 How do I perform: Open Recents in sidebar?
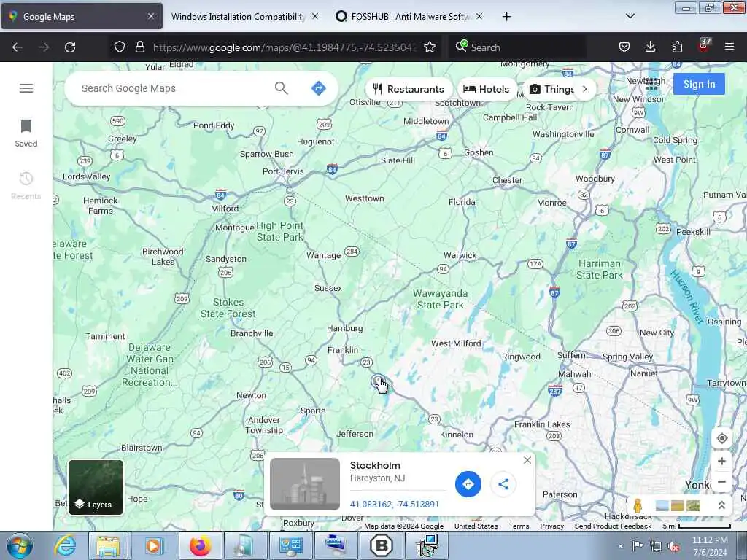26,186
